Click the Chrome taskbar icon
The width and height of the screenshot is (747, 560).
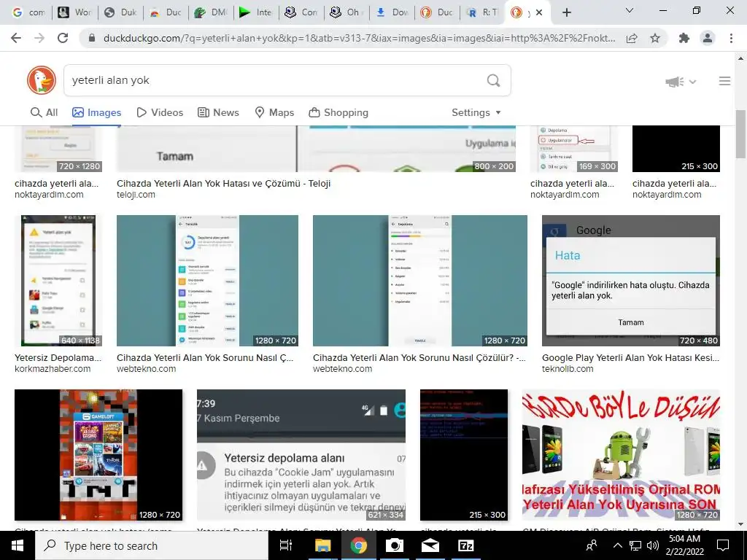click(358, 545)
